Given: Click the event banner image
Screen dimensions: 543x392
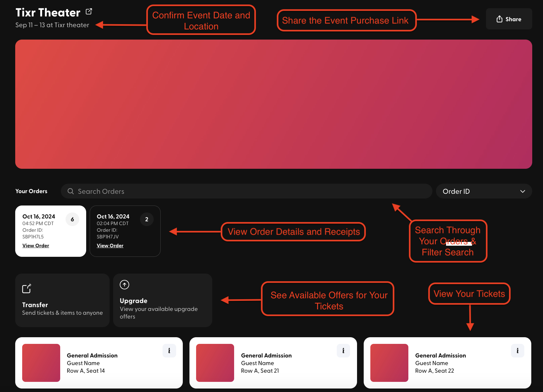Looking at the screenshot, I should [273, 104].
